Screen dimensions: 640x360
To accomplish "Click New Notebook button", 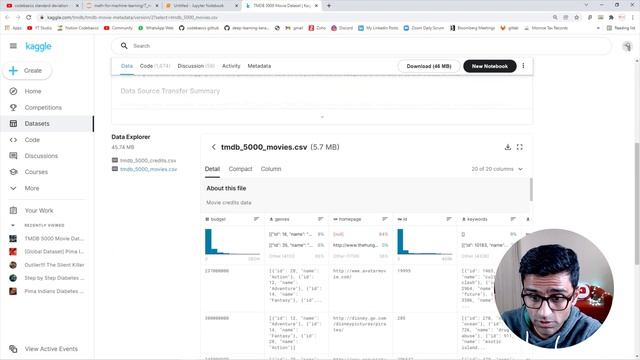I will 490,66.
